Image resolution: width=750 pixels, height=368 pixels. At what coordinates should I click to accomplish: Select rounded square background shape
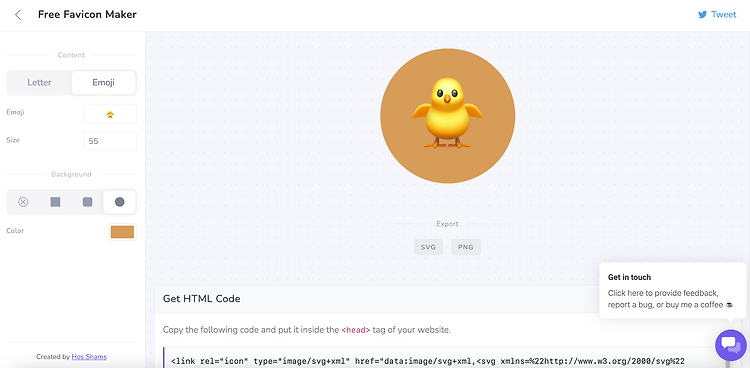(x=88, y=202)
